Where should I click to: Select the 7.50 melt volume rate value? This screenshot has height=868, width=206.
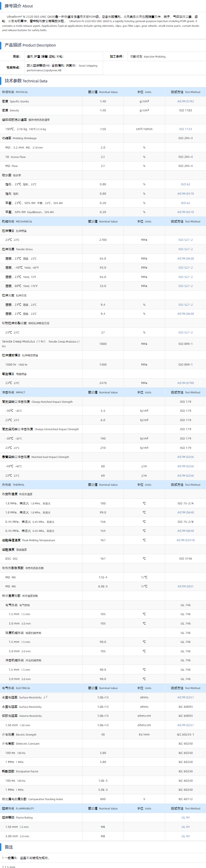103,129
